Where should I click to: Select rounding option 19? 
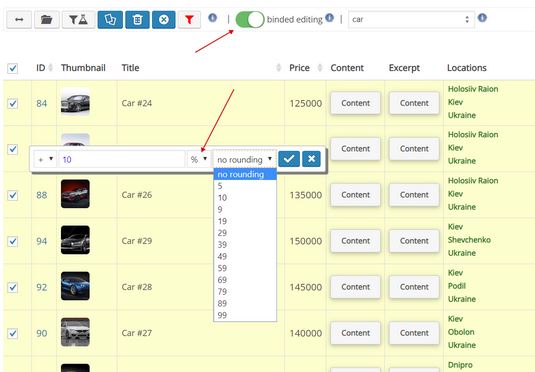coord(245,221)
